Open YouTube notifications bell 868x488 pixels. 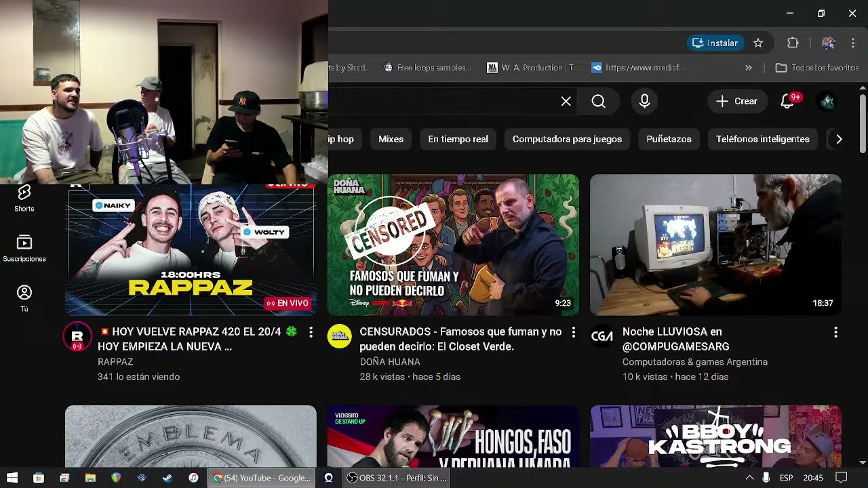[x=787, y=101]
